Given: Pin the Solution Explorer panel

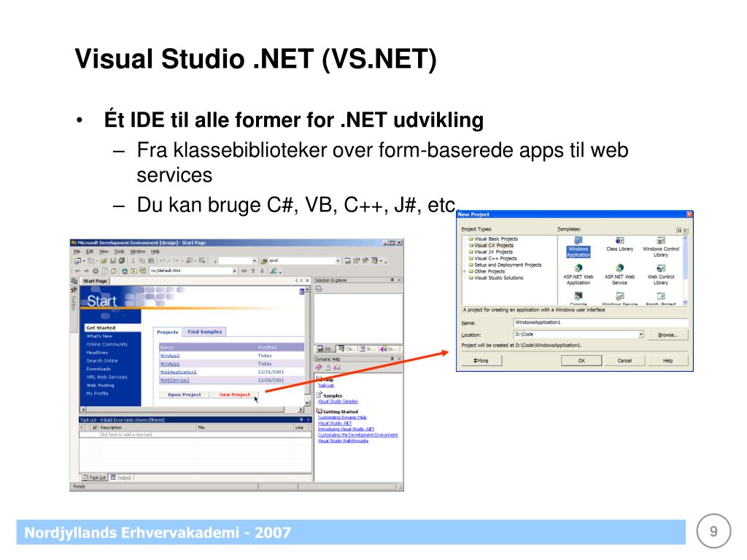Looking at the screenshot, I should click(x=392, y=280).
